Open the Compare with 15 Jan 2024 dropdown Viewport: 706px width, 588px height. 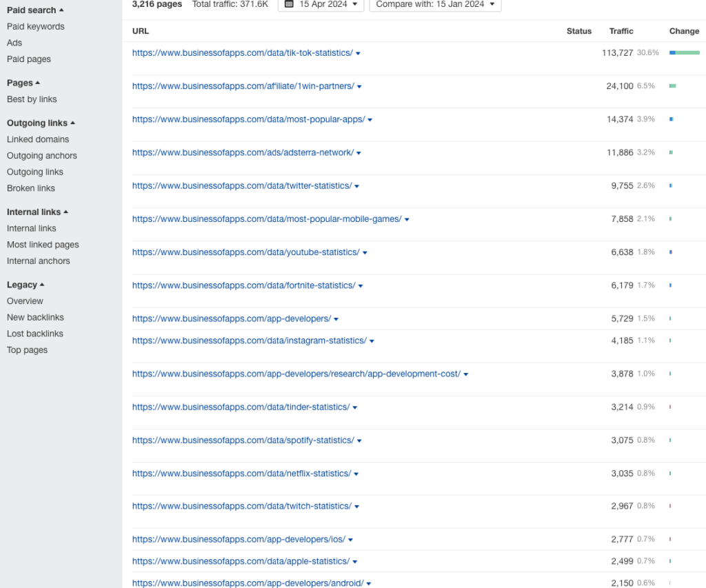pos(434,6)
